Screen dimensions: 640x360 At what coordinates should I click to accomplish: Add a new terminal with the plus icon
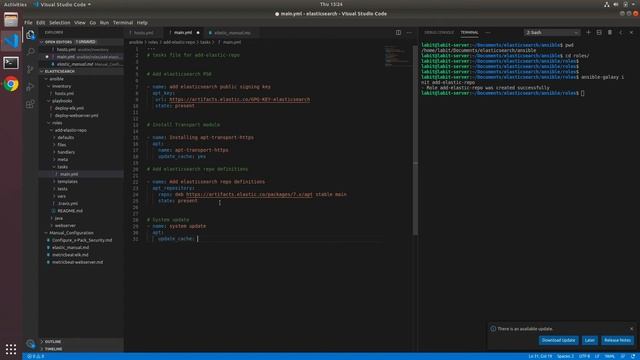point(588,32)
